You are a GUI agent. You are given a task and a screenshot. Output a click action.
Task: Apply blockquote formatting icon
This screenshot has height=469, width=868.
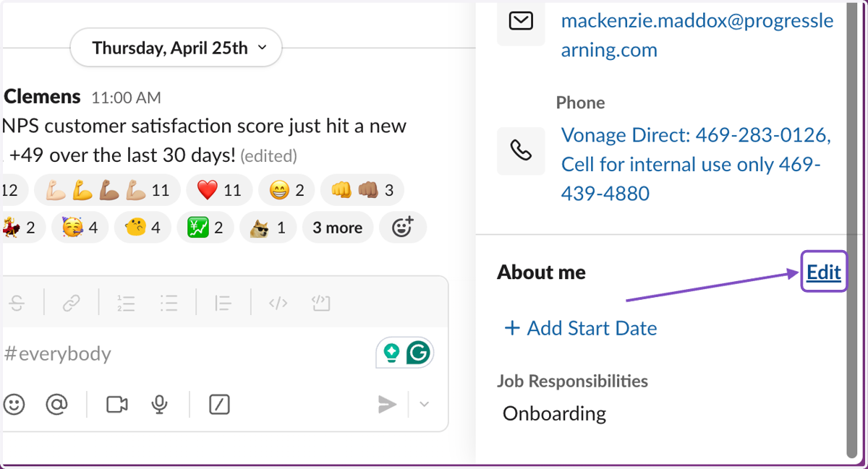pyautogui.click(x=223, y=304)
